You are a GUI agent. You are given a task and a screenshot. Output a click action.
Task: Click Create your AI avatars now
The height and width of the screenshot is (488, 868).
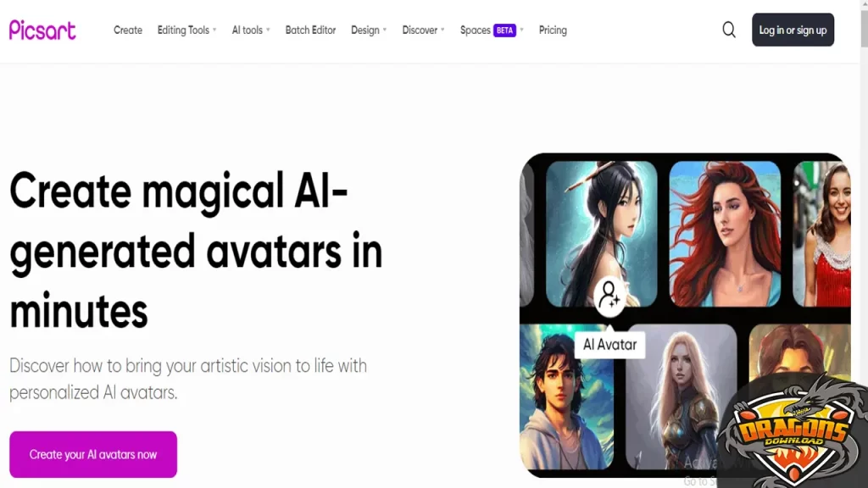[x=93, y=455]
